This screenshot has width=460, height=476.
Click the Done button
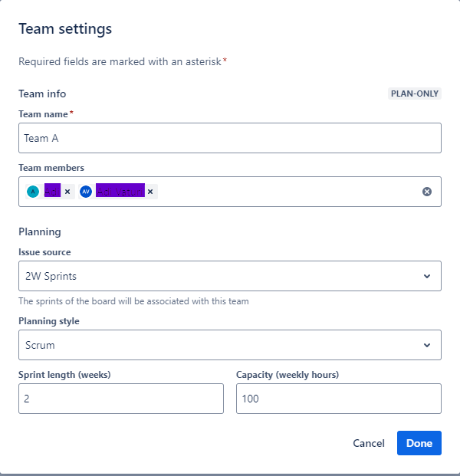coord(419,443)
